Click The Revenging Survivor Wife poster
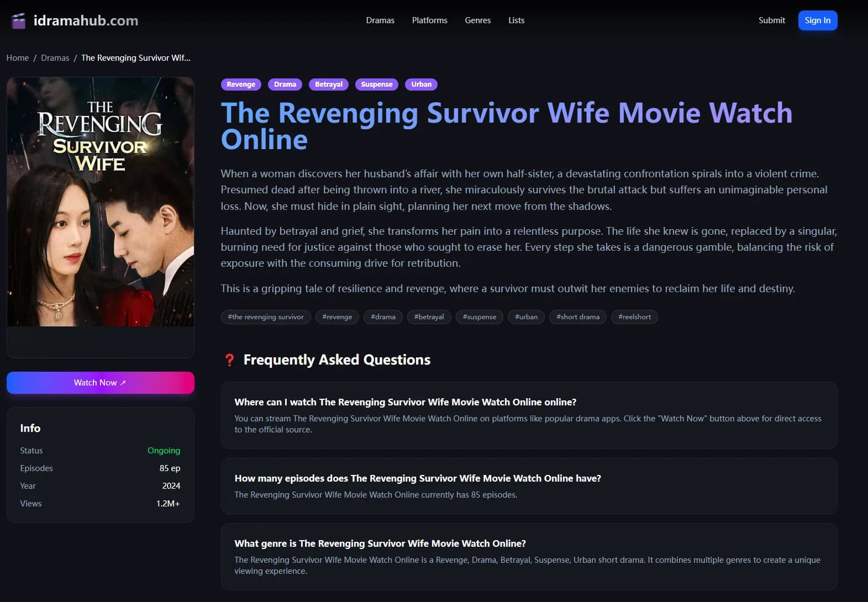This screenshot has height=602, width=868. pyautogui.click(x=101, y=202)
